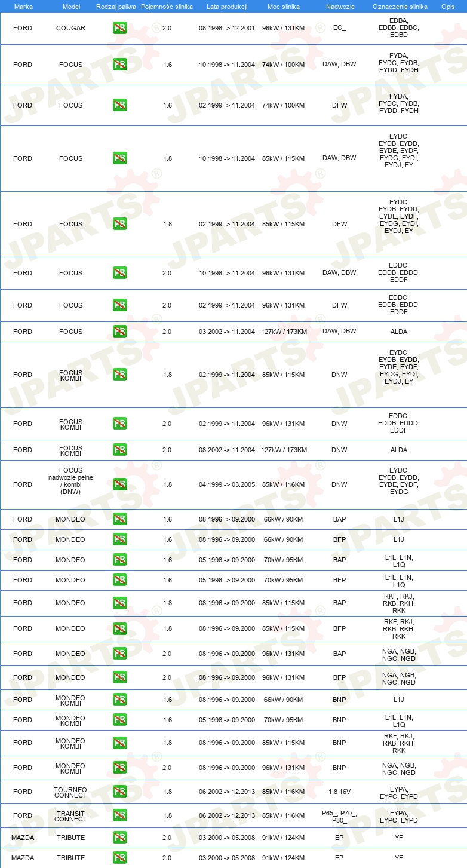Click fuel icon for Mondeo 1.6 95KM BFP
467x868 pixels.
click(119, 580)
